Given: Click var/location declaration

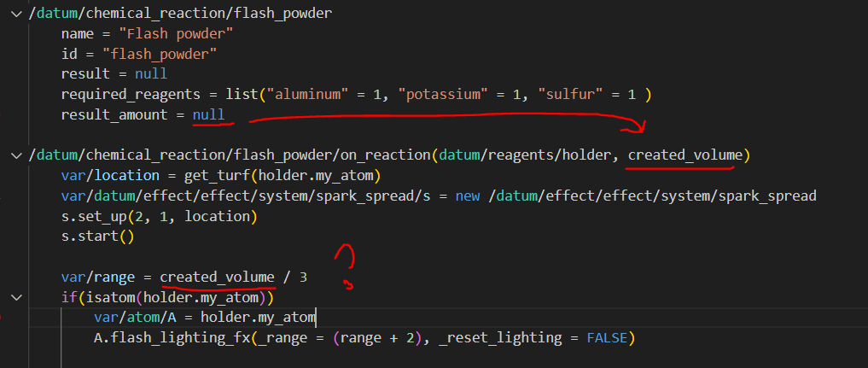Looking at the screenshot, I should pyautogui.click(x=110, y=176).
